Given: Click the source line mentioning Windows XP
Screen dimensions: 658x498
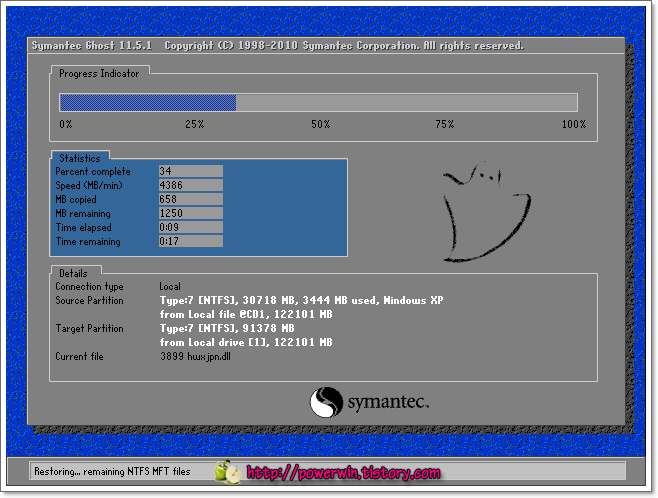Looking at the screenshot, I should 301,300.
